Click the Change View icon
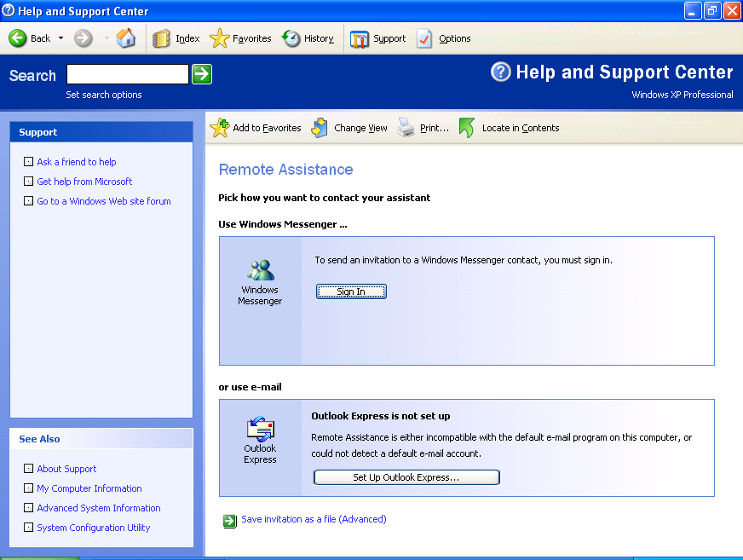Viewport: 743px width, 560px height. coord(320,128)
